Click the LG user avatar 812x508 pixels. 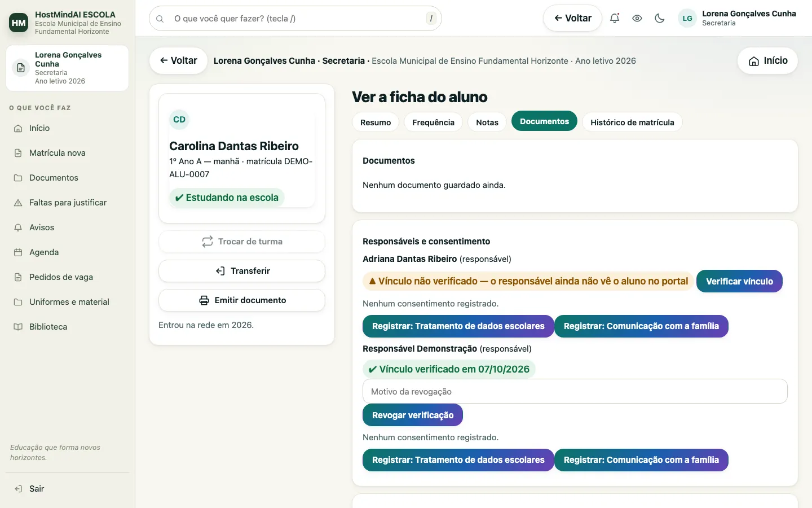click(x=687, y=18)
